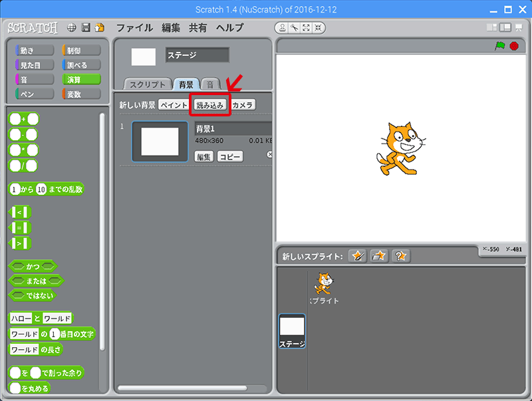Paint a new sprite with the star-brush icon

pyautogui.click(x=358, y=256)
